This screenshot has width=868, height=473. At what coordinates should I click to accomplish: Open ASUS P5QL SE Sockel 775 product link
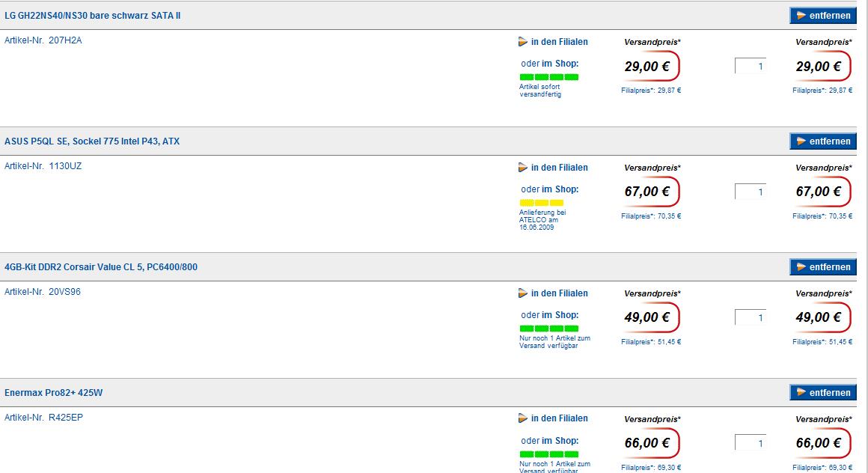92,141
